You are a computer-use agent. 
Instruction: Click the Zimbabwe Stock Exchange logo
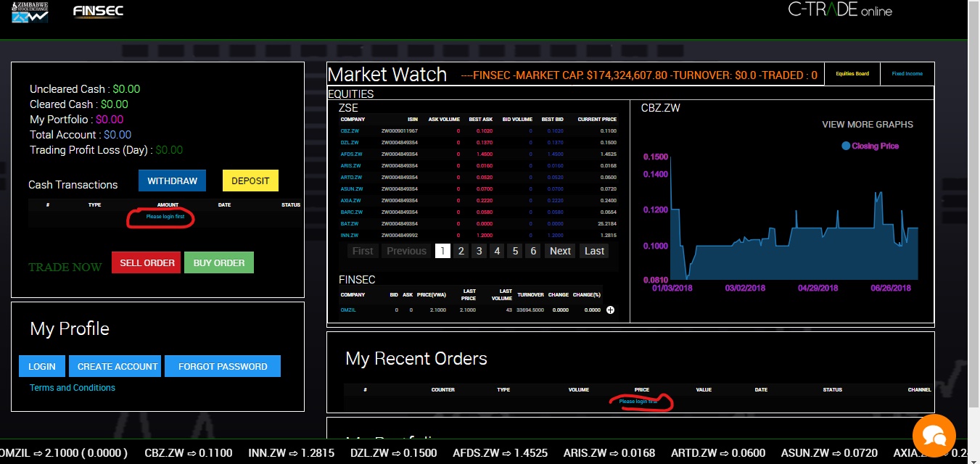click(x=30, y=12)
